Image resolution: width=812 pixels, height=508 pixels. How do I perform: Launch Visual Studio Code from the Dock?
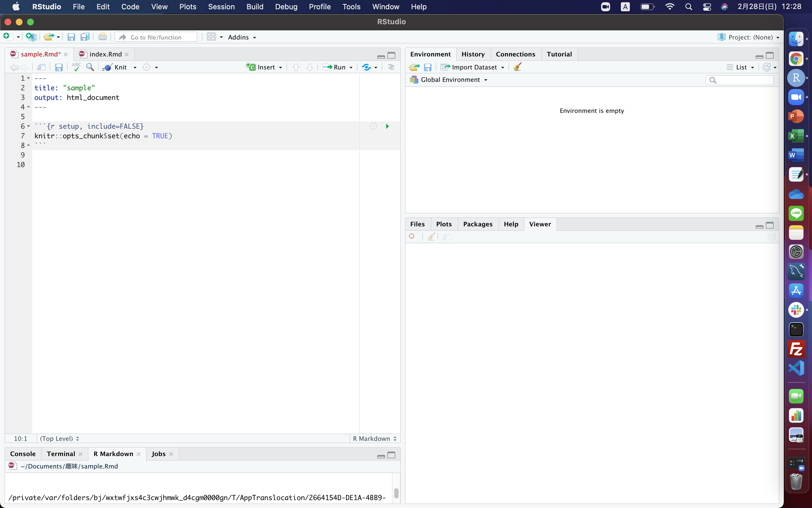click(796, 368)
